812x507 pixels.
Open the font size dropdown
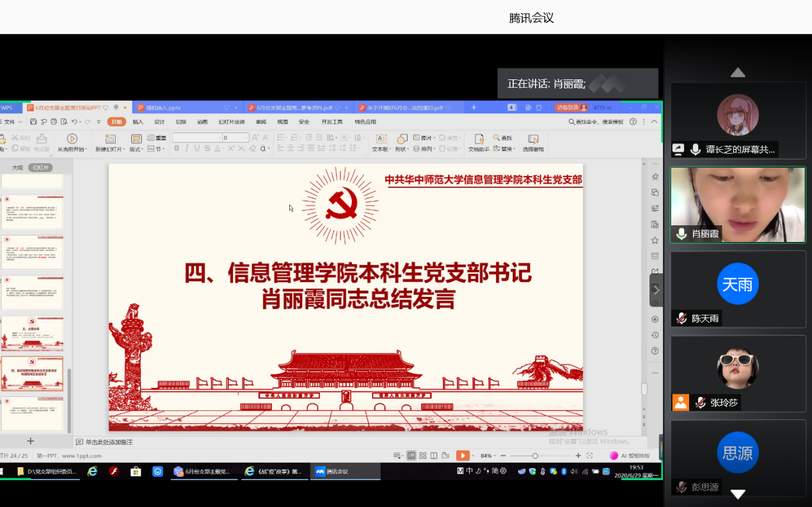pos(246,138)
